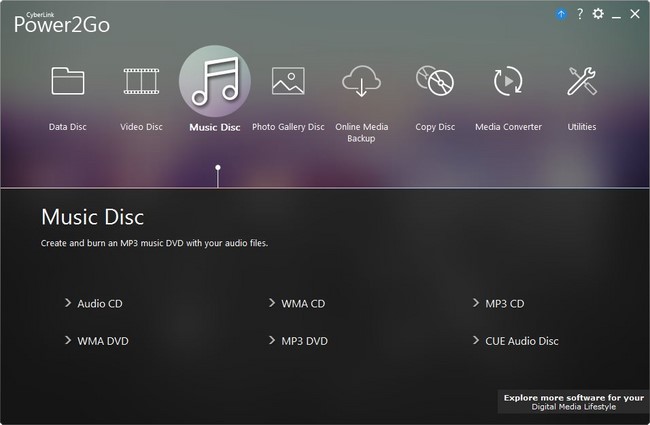Click the Music Disc label
The width and height of the screenshot is (650, 425).
[x=215, y=127]
